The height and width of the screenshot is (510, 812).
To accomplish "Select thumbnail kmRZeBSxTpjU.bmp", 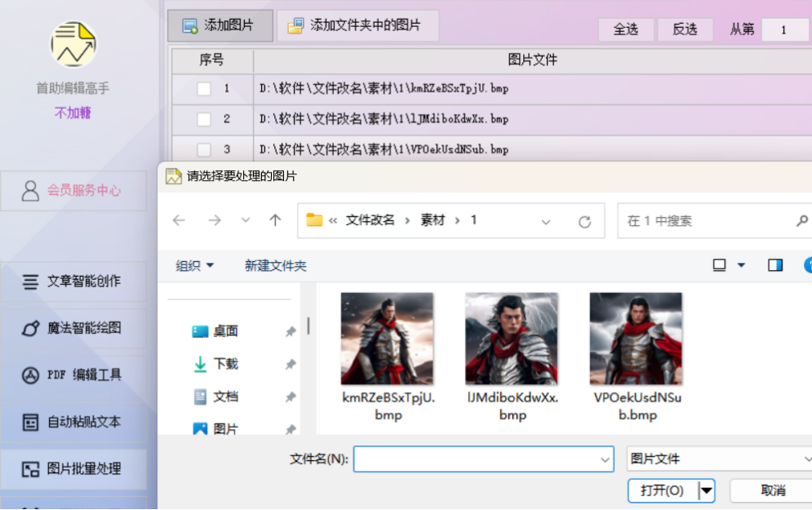I will click(387, 357).
